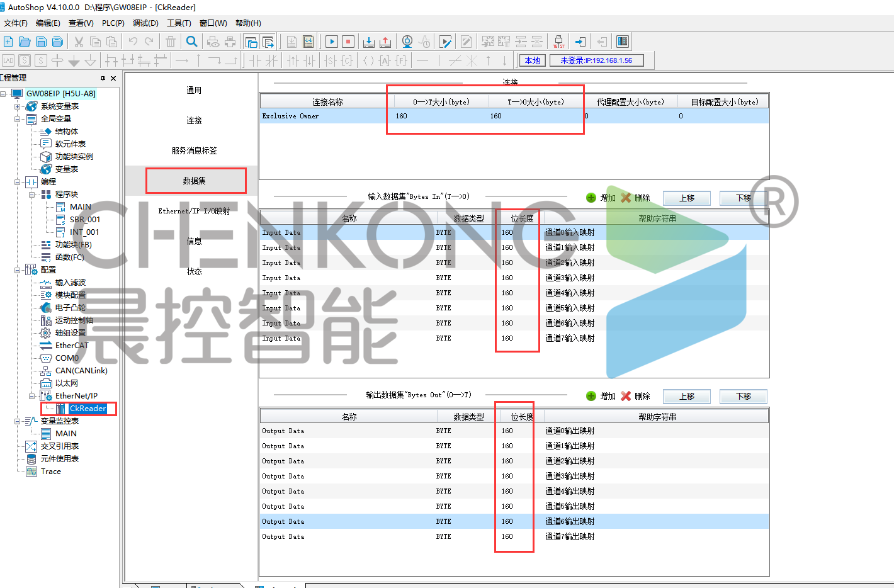The height and width of the screenshot is (588, 894).
Task: Click the New file toolbar icon
Action: pyautogui.click(x=8, y=42)
